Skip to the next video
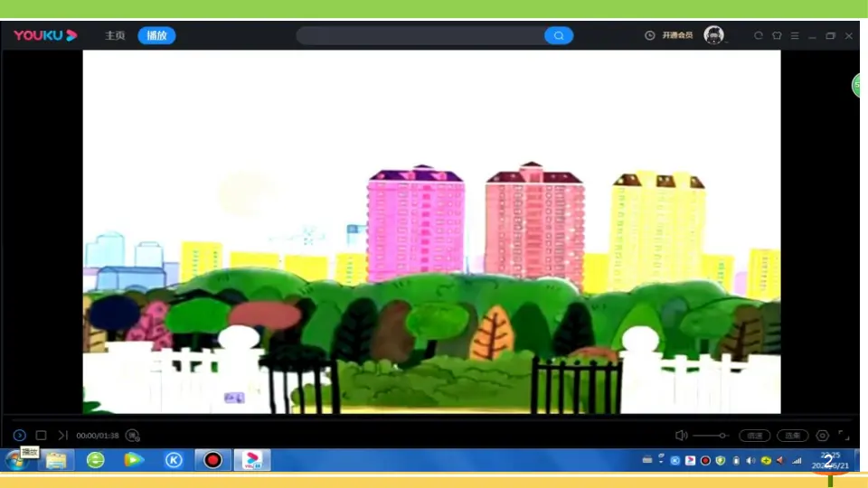868x488 pixels. tap(62, 436)
